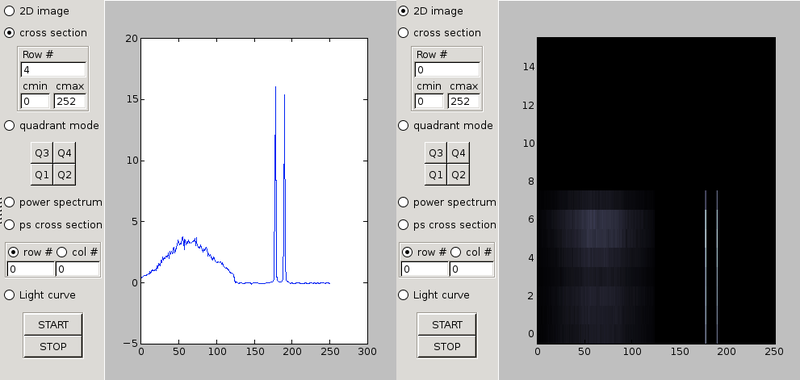Image resolution: width=800 pixels, height=380 pixels.
Task: Focus cmin field in right panel
Action: click(429, 101)
